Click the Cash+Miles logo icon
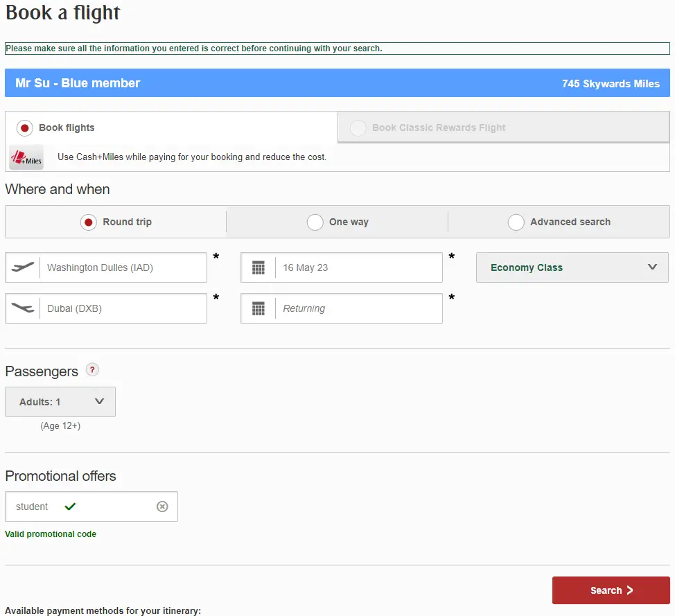 tap(26, 157)
